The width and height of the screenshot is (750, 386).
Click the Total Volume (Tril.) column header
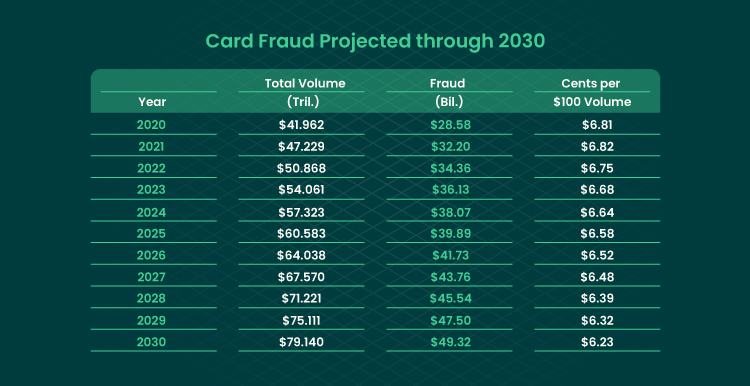point(305,92)
